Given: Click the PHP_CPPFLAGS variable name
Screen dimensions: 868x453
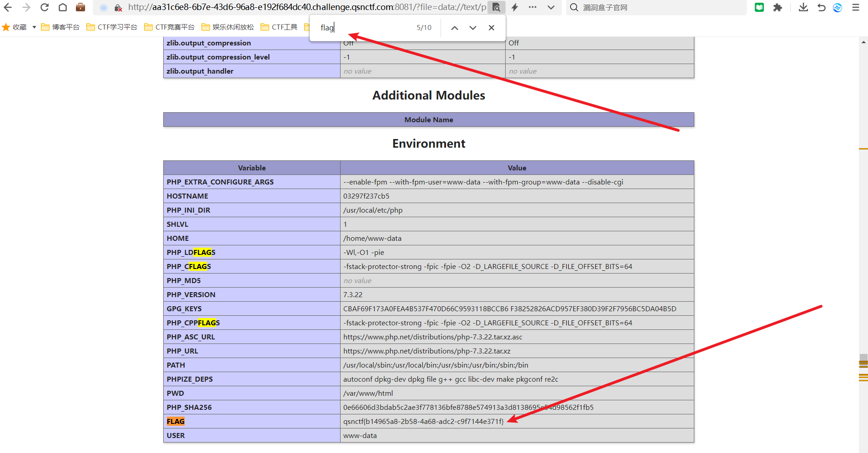Looking at the screenshot, I should point(193,323).
